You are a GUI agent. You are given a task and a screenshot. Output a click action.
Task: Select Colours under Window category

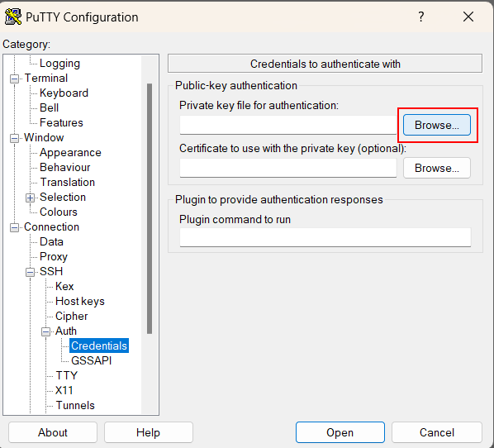pyautogui.click(x=59, y=212)
